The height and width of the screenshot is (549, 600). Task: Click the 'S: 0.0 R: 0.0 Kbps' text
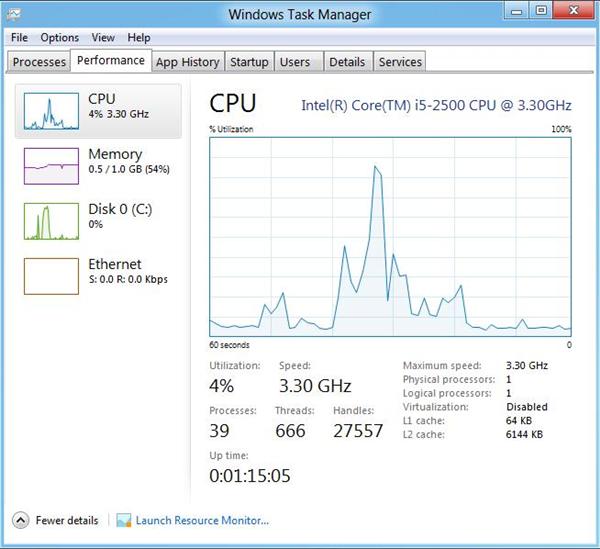[128, 279]
